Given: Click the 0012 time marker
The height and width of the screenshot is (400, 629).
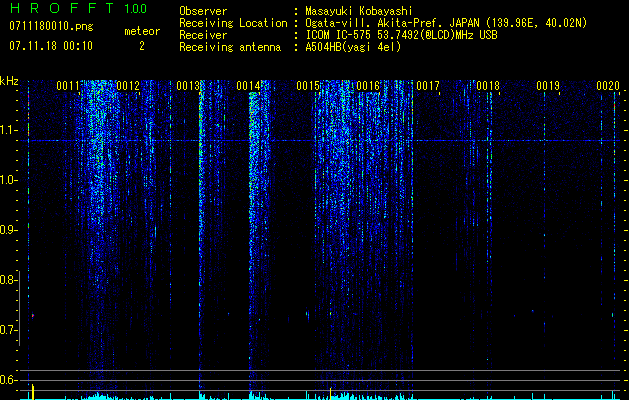Looking at the screenshot, I should [128, 86].
